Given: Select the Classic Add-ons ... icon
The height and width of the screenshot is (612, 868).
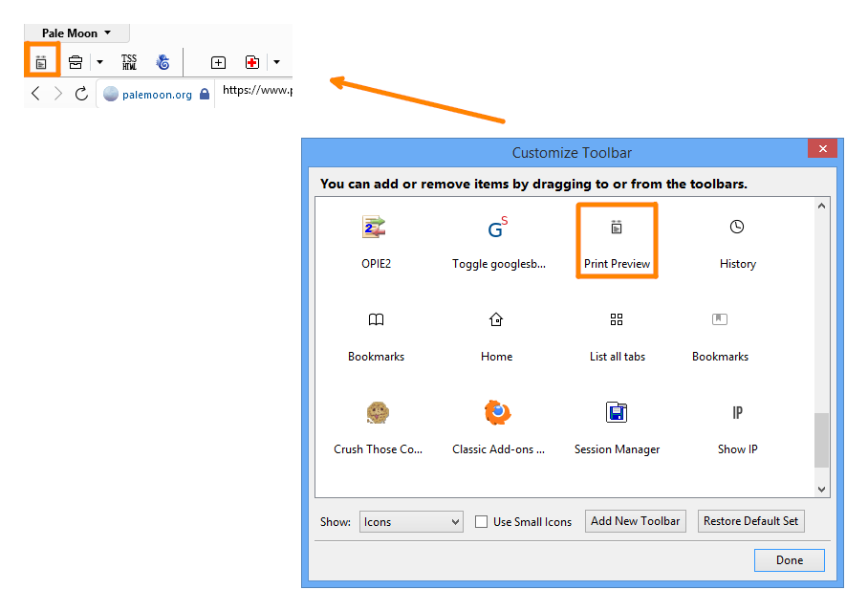Looking at the screenshot, I should [x=497, y=412].
